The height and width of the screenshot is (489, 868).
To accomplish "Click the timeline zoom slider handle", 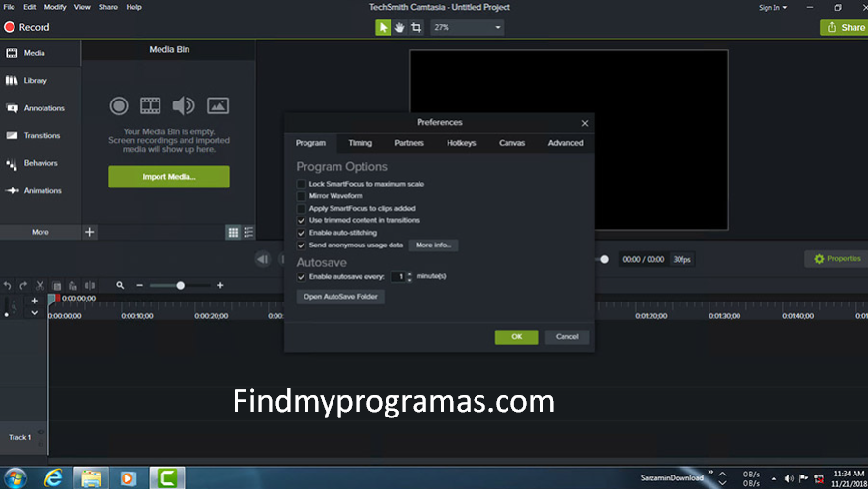I will 180,285.
